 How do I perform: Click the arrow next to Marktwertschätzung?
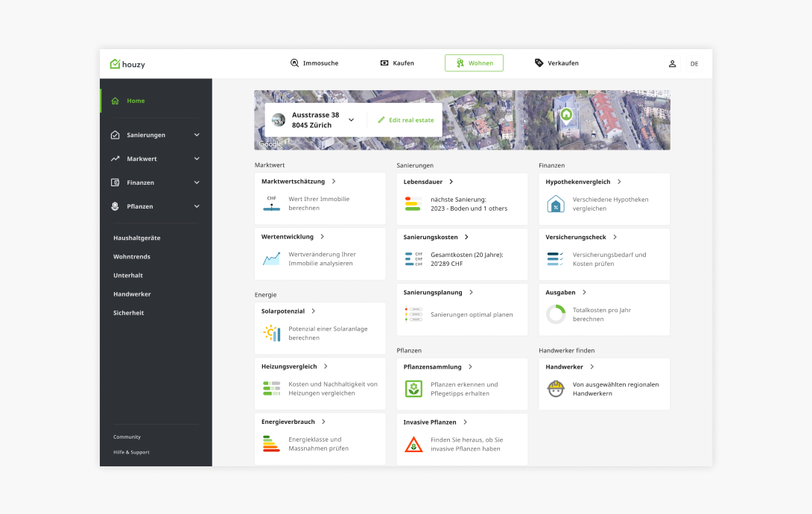pyautogui.click(x=334, y=181)
